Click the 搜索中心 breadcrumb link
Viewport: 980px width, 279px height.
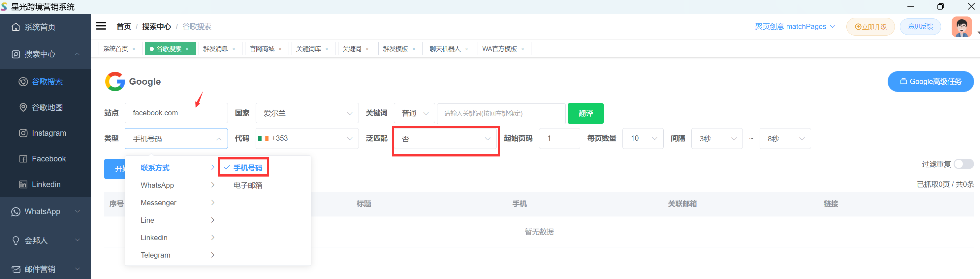click(156, 27)
